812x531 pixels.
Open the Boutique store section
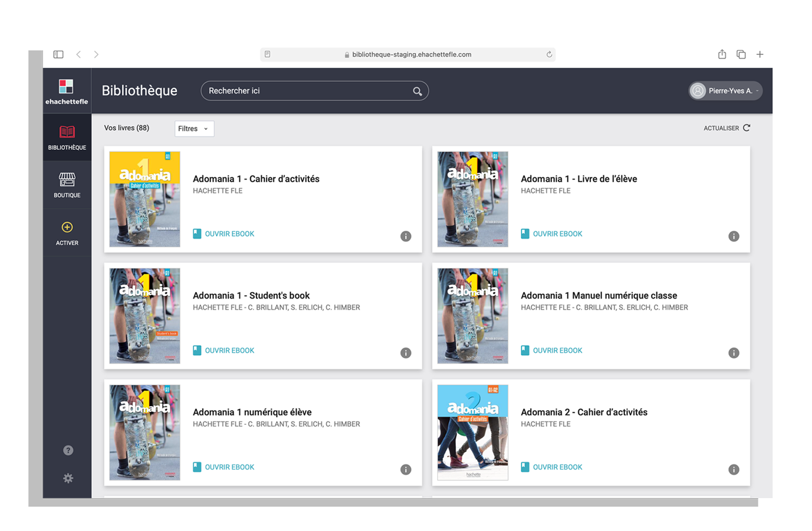click(67, 185)
